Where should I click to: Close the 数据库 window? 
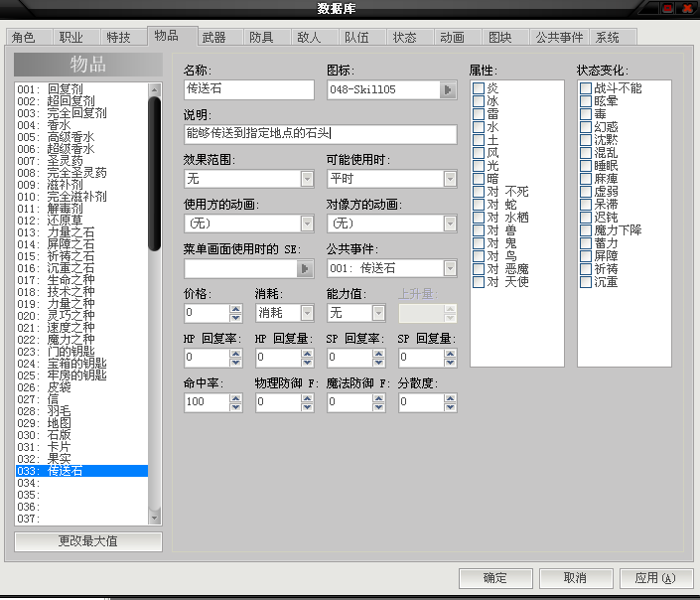[687, 8]
